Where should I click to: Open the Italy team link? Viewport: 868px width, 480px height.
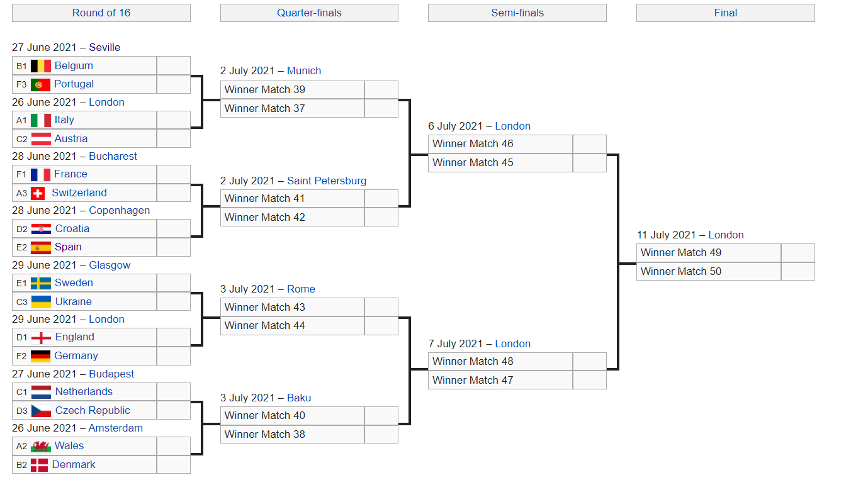[64, 120]
